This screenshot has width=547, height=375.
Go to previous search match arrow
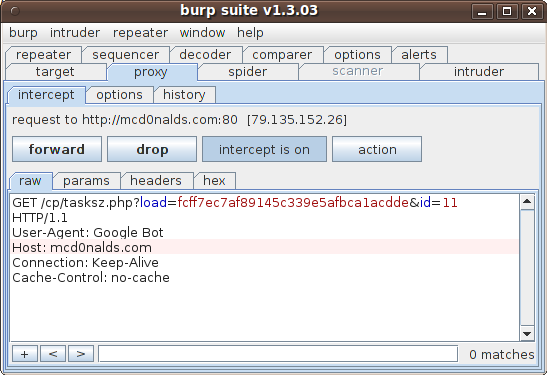tap(53, 354)
